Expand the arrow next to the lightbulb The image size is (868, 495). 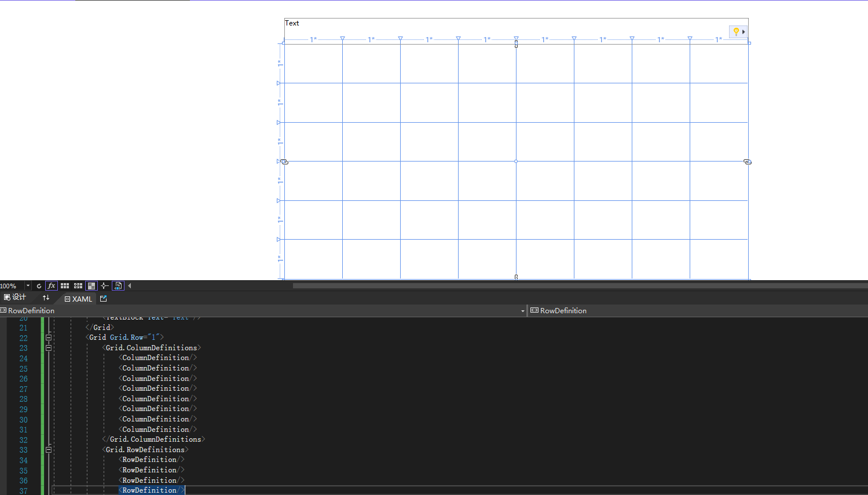coord(744,32)
